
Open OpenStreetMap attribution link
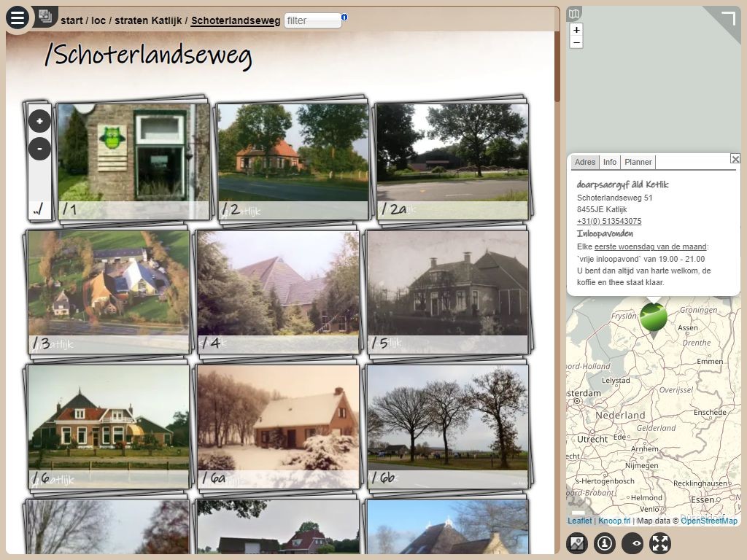709,521
